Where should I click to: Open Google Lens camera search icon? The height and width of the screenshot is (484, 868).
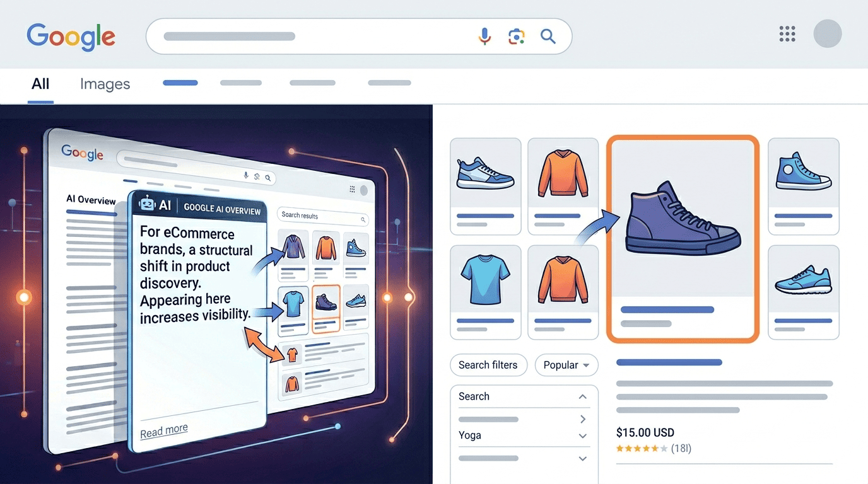click(x=517, y=37)
